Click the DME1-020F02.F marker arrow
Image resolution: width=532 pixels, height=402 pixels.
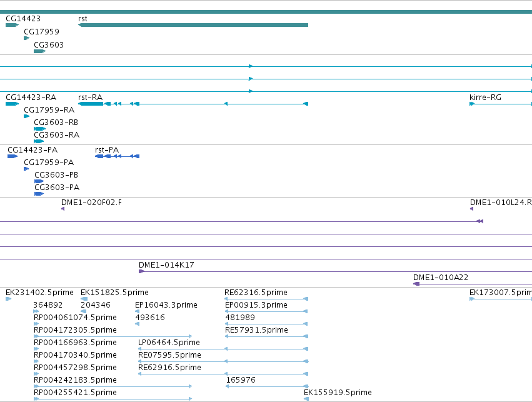[x=63, y=209]
